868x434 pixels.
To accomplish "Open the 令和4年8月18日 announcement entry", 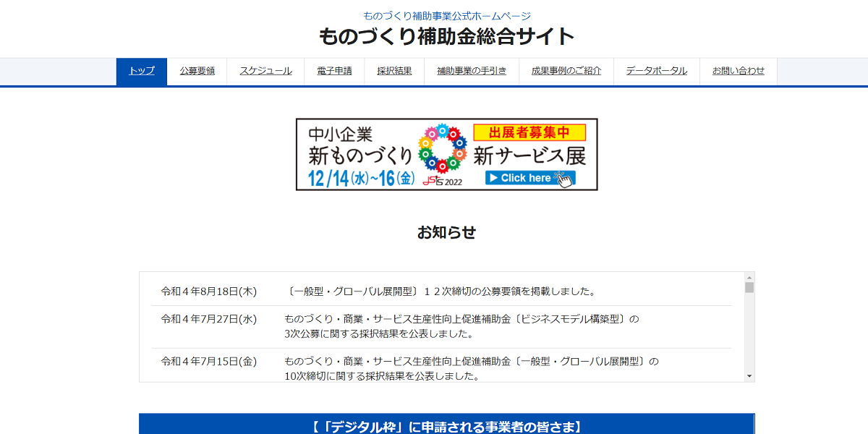I will tap(443, 290).
